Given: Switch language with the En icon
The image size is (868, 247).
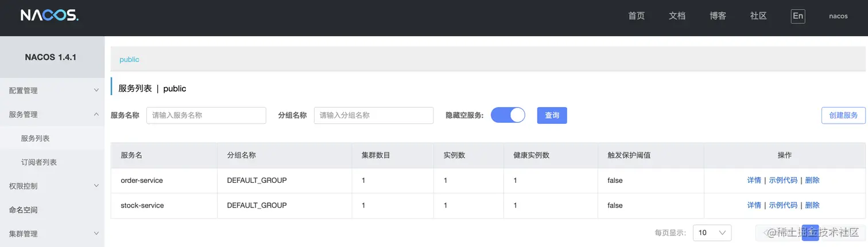Looking at the screenshot, I should [x=797, y=16].
